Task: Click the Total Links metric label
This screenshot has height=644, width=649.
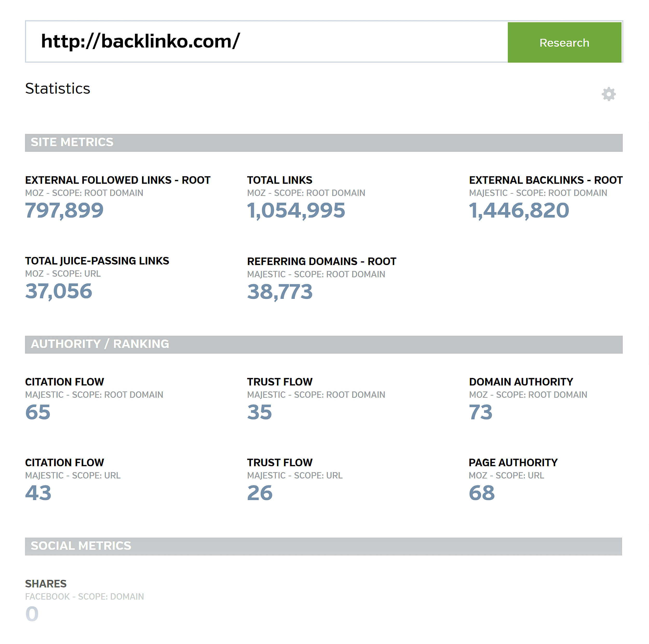Action: click(x=280, y=180)
